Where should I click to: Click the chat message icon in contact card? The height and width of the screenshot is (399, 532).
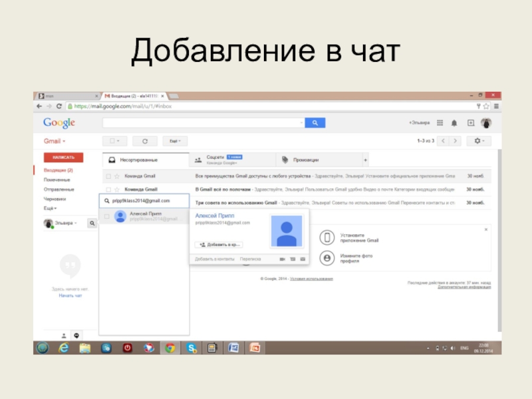tap(293, 259)
